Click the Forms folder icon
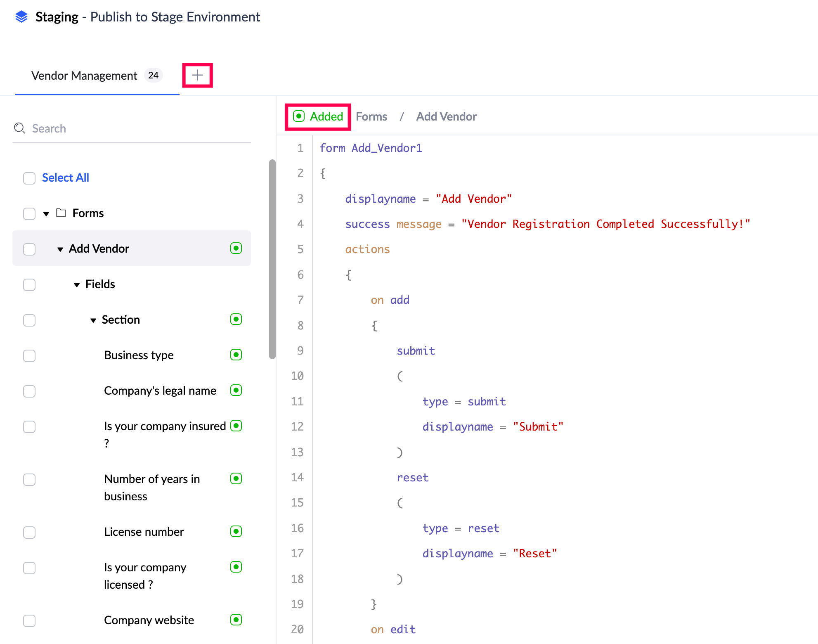The width and height of the screenshot is (818, 644). pos(61,213)
